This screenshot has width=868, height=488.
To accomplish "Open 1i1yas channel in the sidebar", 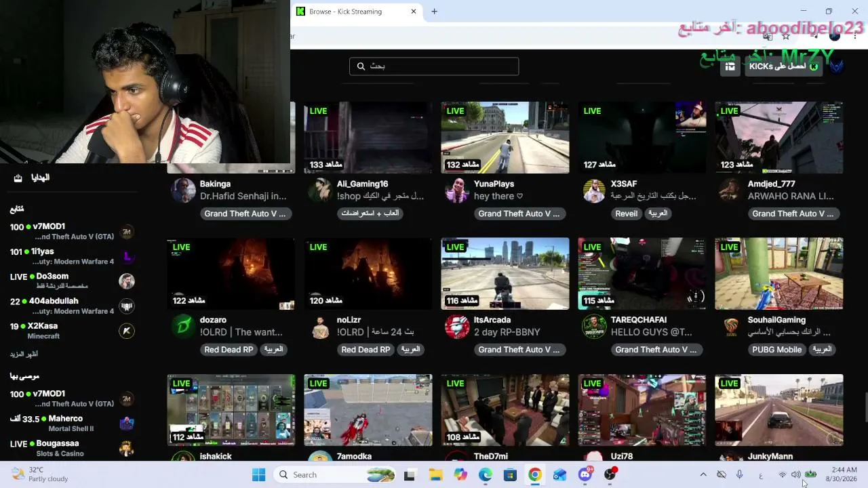I will (71, 256).
